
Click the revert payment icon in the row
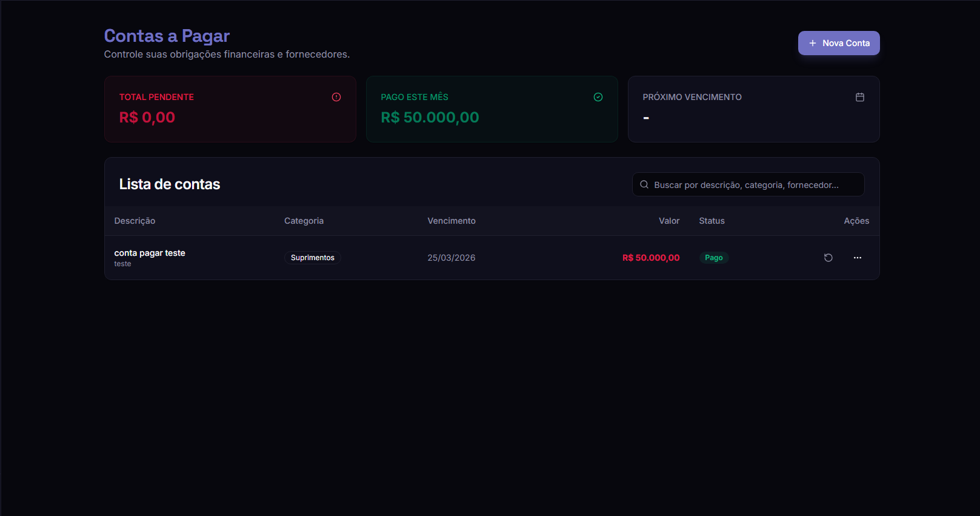[x=828, y=258]
